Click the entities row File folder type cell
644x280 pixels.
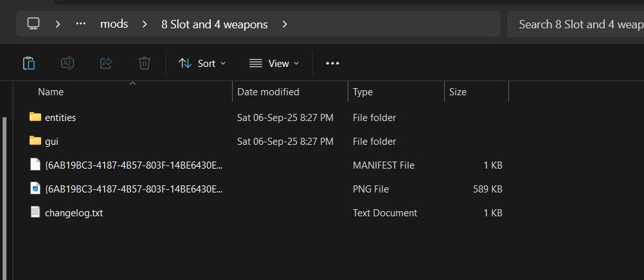[x=374, y=118]
